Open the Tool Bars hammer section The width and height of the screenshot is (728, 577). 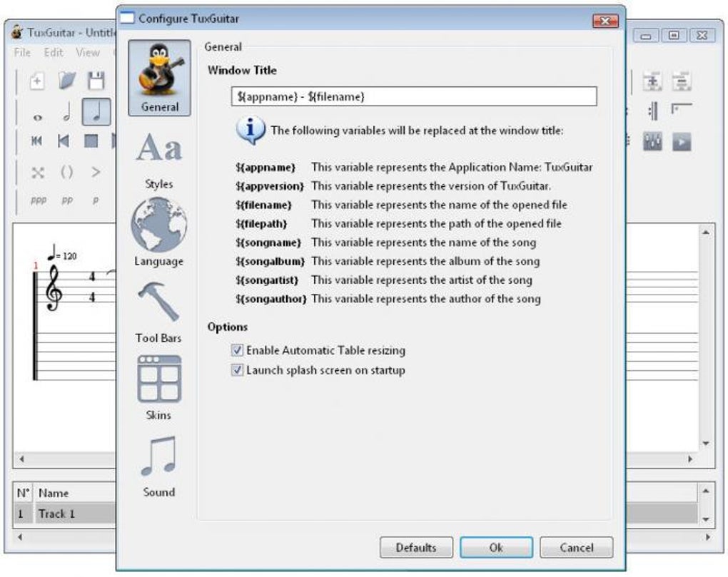(158, 312)
